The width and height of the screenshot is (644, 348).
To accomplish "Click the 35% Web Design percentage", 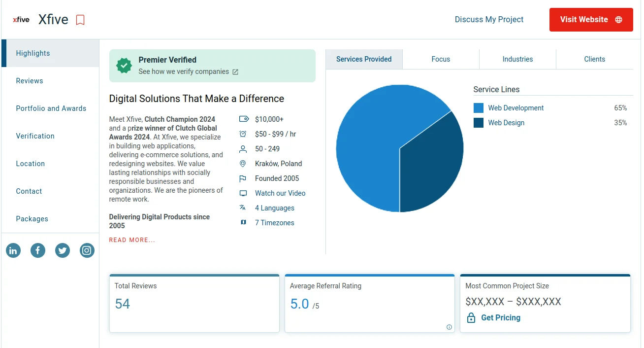I will [x=620, y=123].
